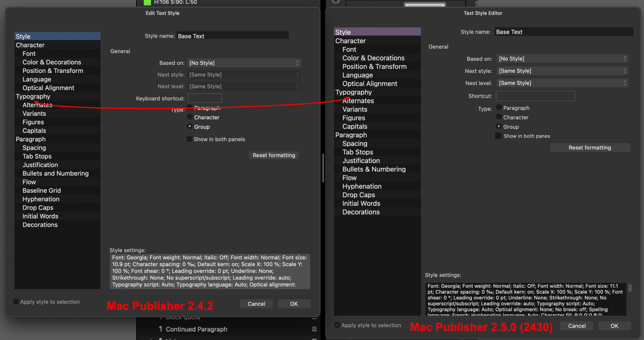Select the Character type radio in left dialog
This screenshot has width=644, height=340.
(x=189, y=117)
